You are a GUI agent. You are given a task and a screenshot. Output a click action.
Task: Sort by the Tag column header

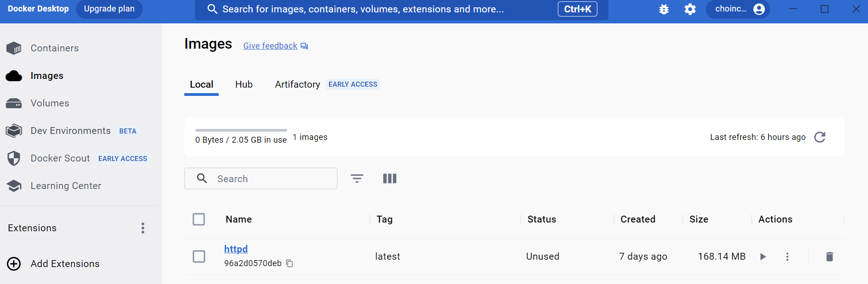(385, 219)
